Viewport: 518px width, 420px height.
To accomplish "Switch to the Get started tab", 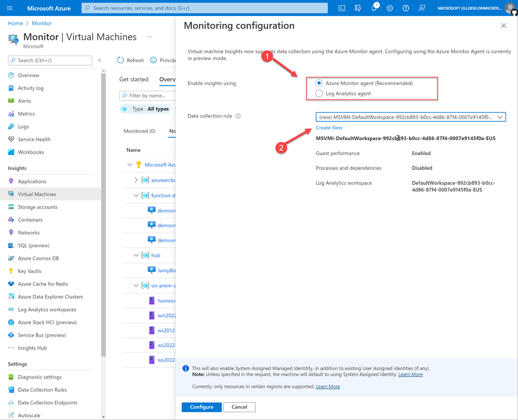I will coord(134,79).
